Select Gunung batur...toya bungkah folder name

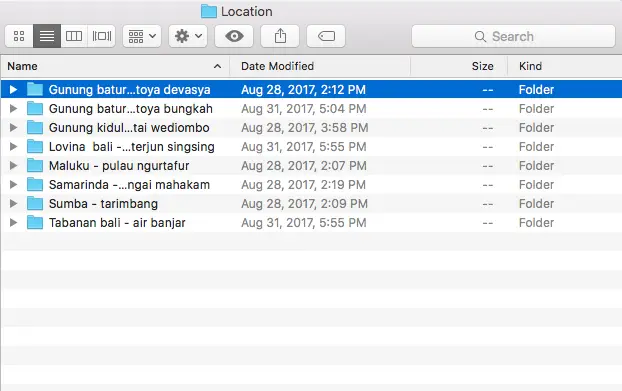click(131, 109)
